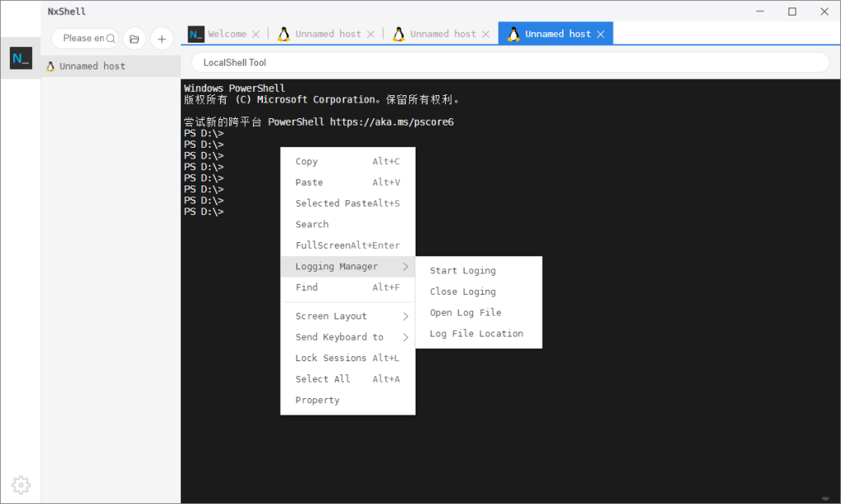Select Lock Sessions from the menu
841x504 pixels.
(330, 358)
